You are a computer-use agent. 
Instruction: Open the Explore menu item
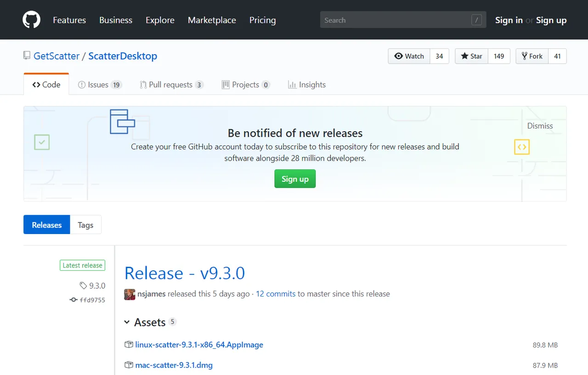160,20
